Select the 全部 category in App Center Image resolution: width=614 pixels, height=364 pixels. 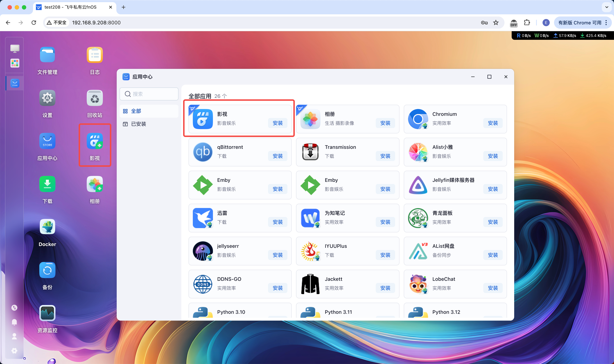137,111
